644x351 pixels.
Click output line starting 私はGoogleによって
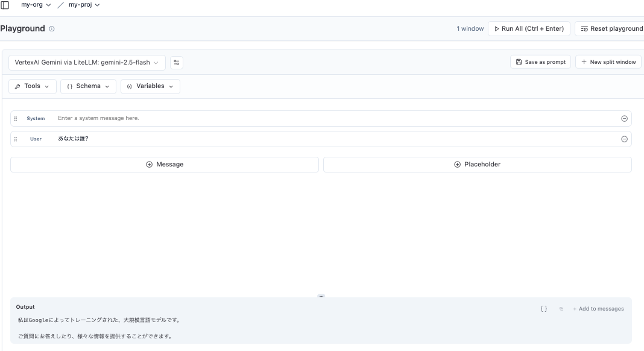point(99,320)
